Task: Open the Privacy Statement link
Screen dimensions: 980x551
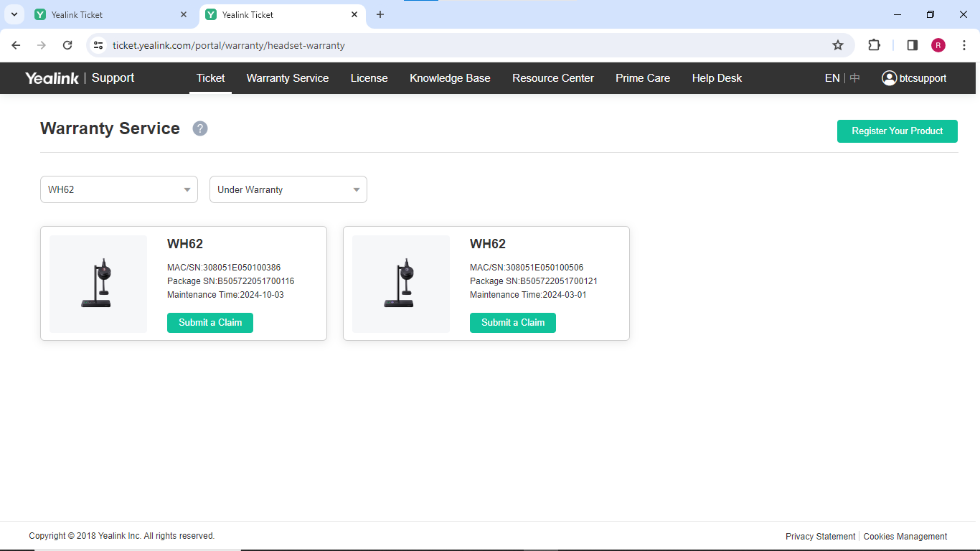Action: (820, 536)
